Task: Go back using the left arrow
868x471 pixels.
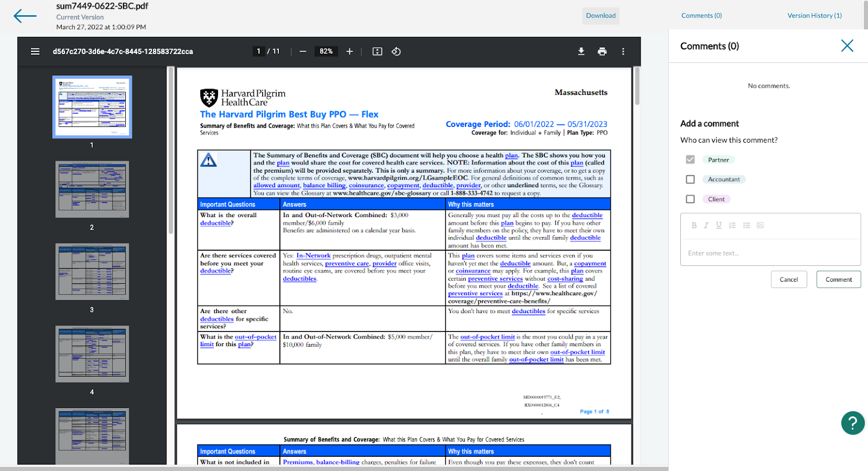Action: click(x=25, y=16)
